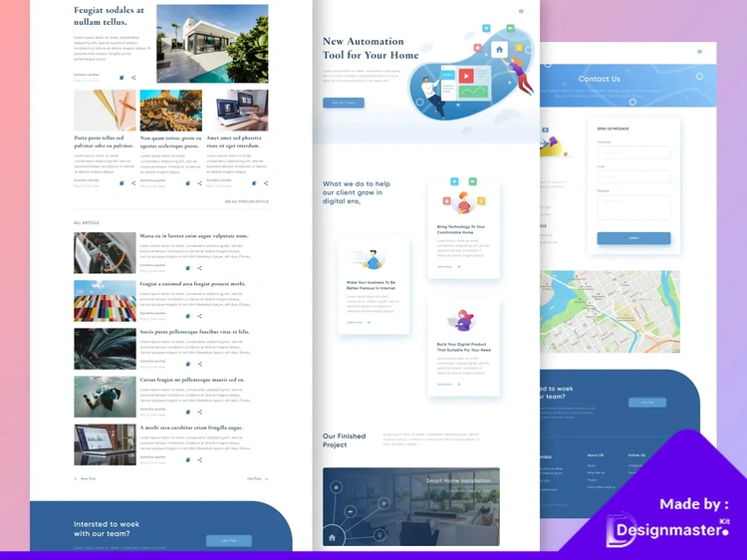This screenshot has width=747, height=560.
Task: Click the Submit button on the contact form
Action: pos(633,238)
